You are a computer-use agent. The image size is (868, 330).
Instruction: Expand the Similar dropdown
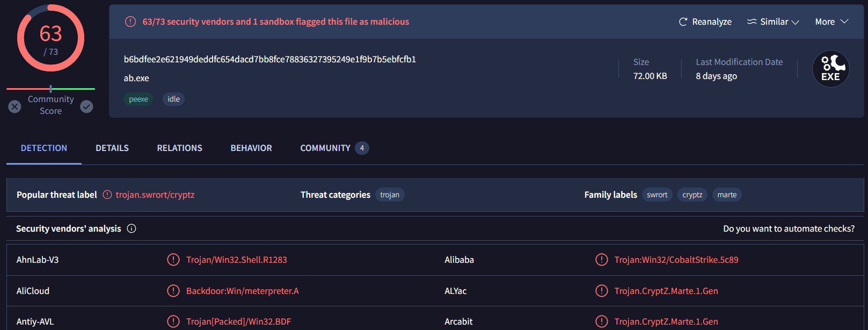tap(774, 22)
